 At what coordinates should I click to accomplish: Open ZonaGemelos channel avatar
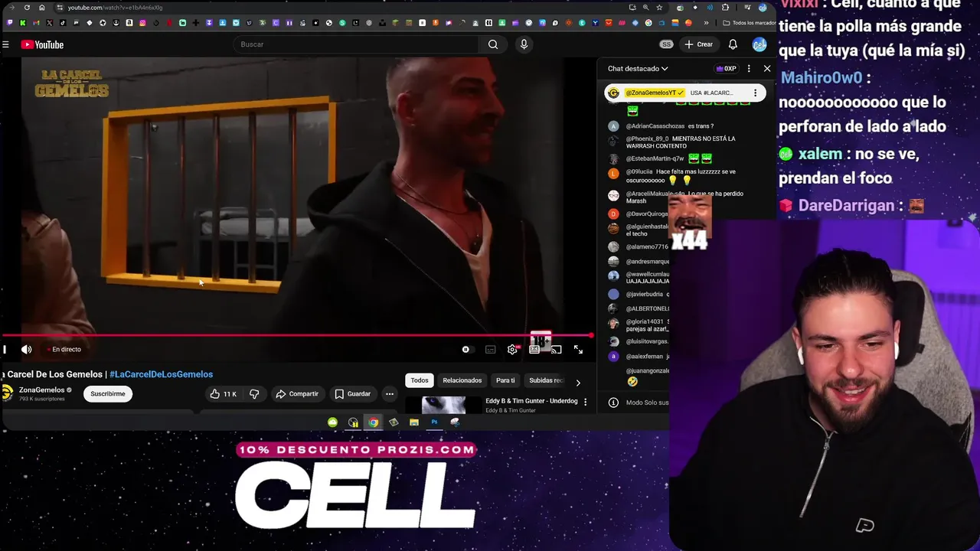coord(7,393)
